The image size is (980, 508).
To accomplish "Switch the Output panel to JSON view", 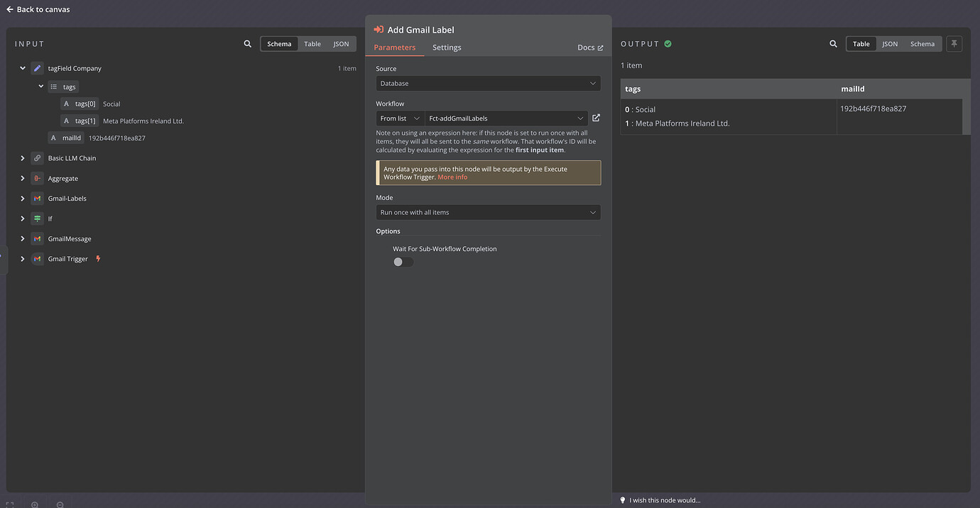I will [890, 43].
